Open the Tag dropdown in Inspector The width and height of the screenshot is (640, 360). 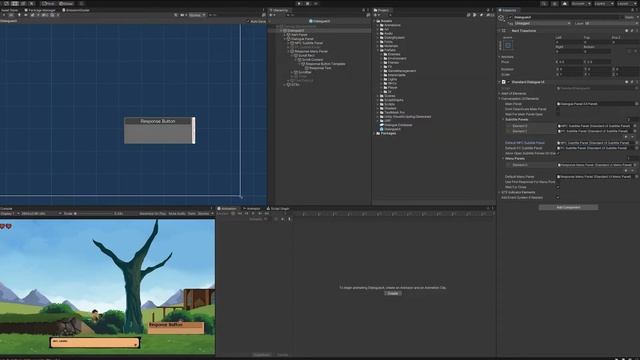tap(542, 23)
